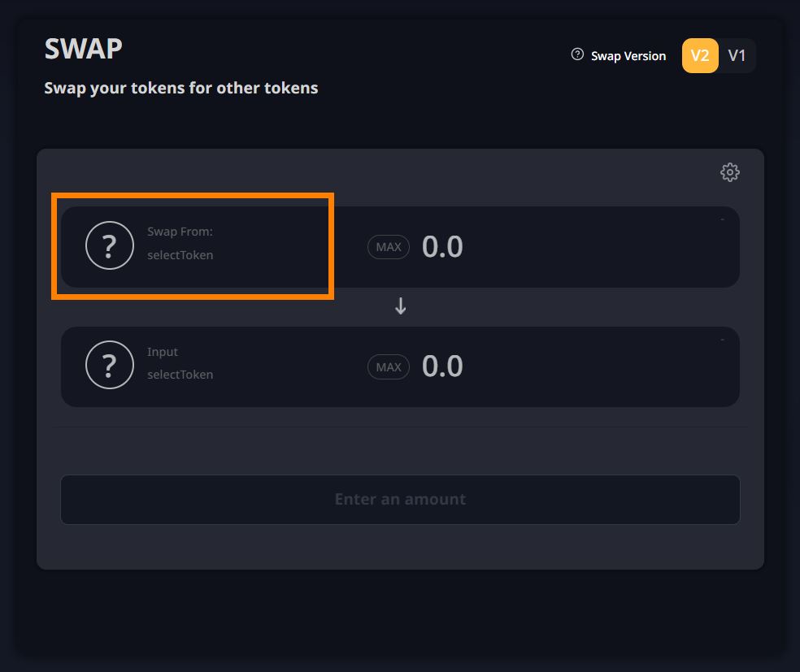Click the Enter an amount button
The width and height of the screenshot is (800, 672).
400,499
